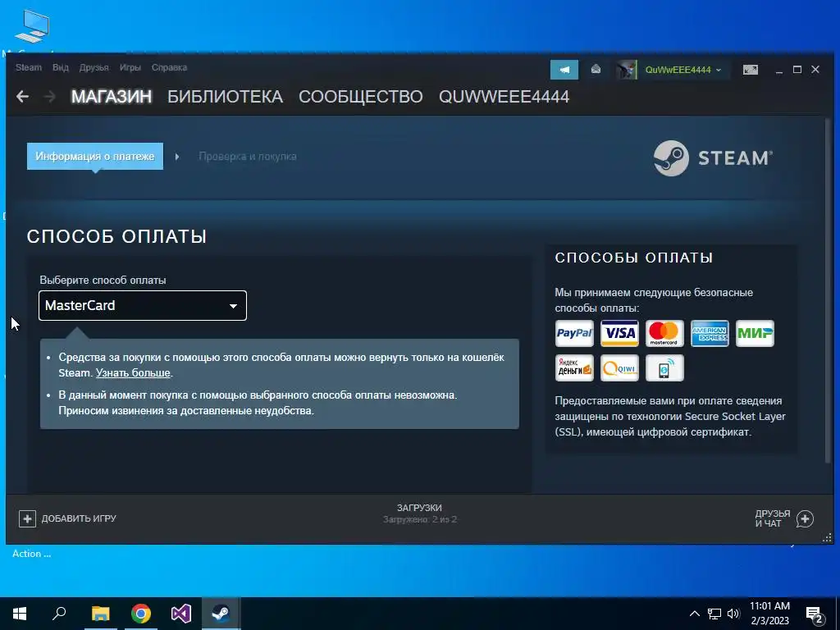Image resolution: width=840 pixels, height=630 pixels.
Task: Open the Справка menu
Action: click(x=169, y=67)
